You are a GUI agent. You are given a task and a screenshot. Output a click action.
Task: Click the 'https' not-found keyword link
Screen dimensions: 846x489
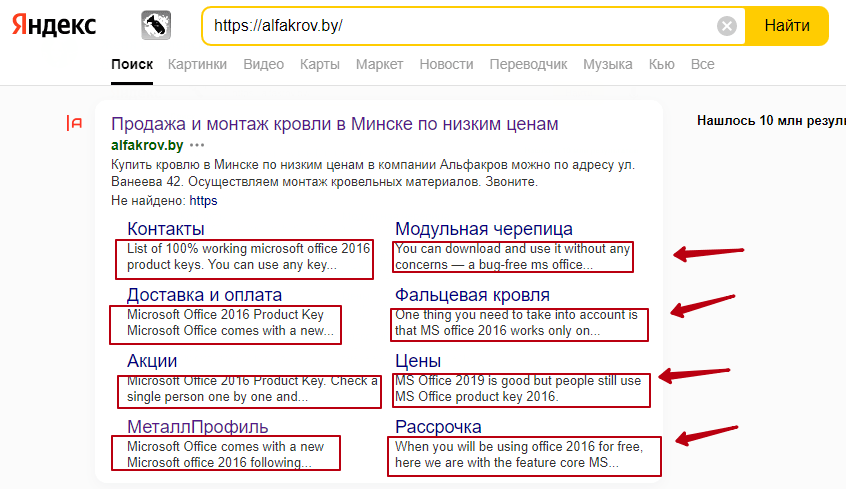point(203,201)
